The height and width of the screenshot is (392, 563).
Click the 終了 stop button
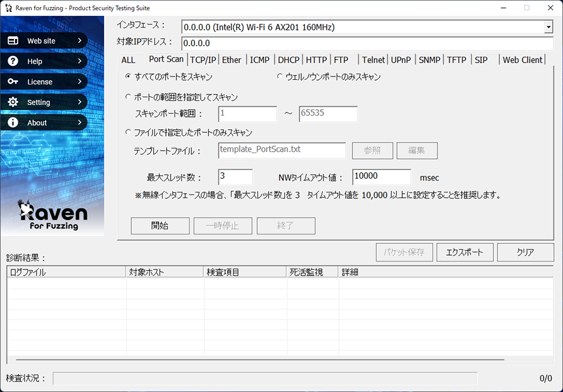point(286,226)
